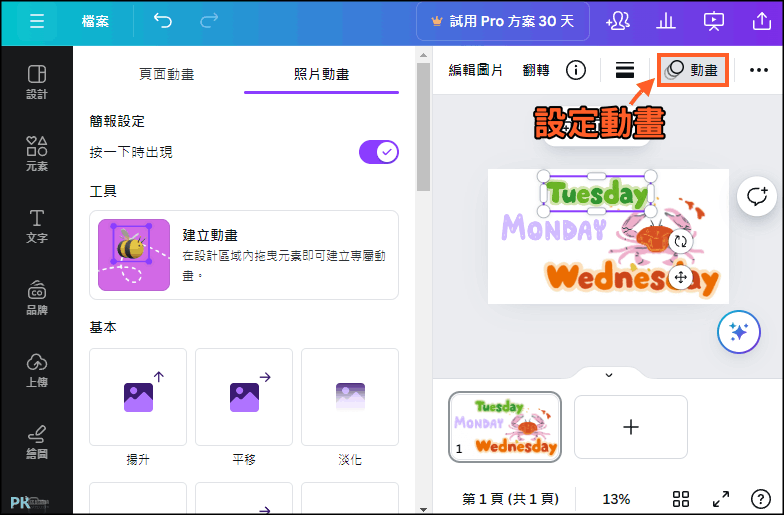This screenshot has width=784, height=515.
Task: Open the 檔案 file menu
Action: tap(95, 22)
